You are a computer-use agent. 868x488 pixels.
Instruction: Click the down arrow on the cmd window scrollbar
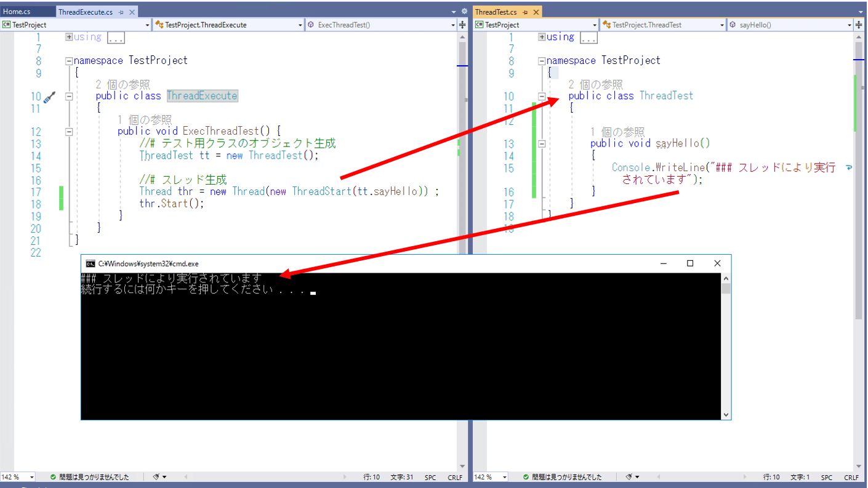click(726, 414)
